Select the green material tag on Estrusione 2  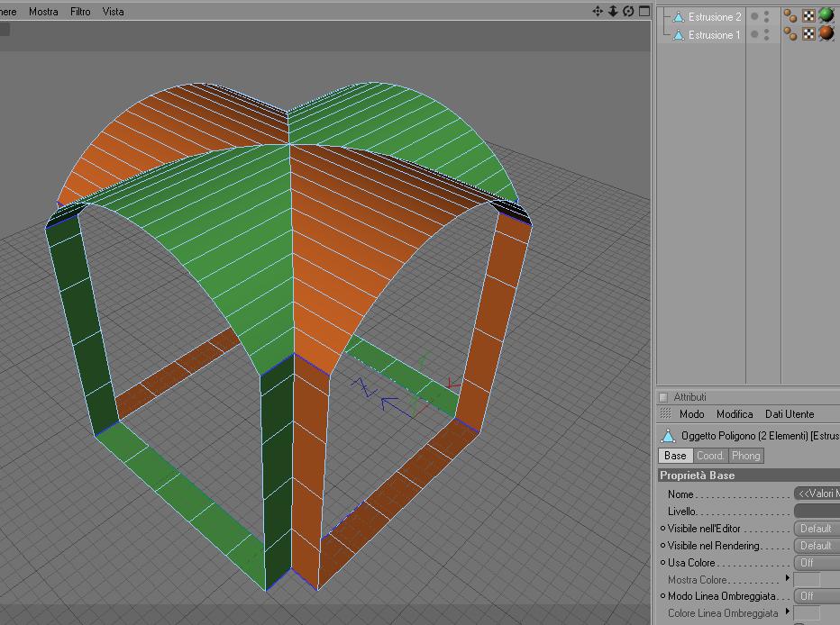point(826,15)
